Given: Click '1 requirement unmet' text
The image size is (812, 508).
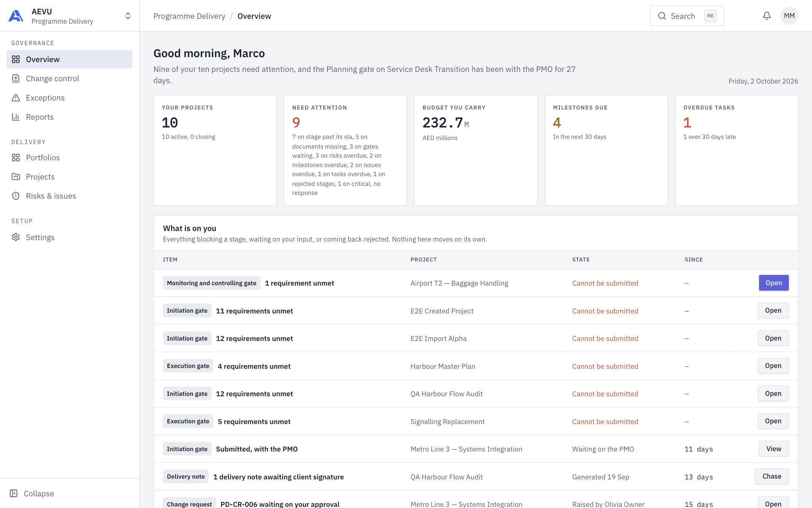Looking at the screenshot, I should point(299,283).
